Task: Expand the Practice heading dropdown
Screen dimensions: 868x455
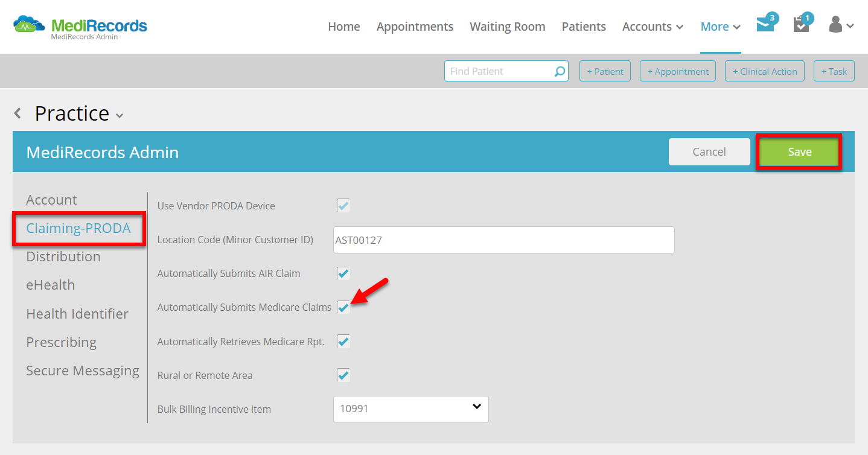Action: pyautogui.click(x=120, y=115)
